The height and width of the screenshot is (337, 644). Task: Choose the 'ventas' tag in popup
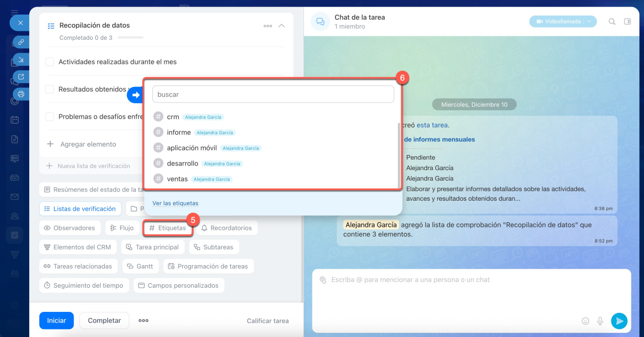(177, 179)
